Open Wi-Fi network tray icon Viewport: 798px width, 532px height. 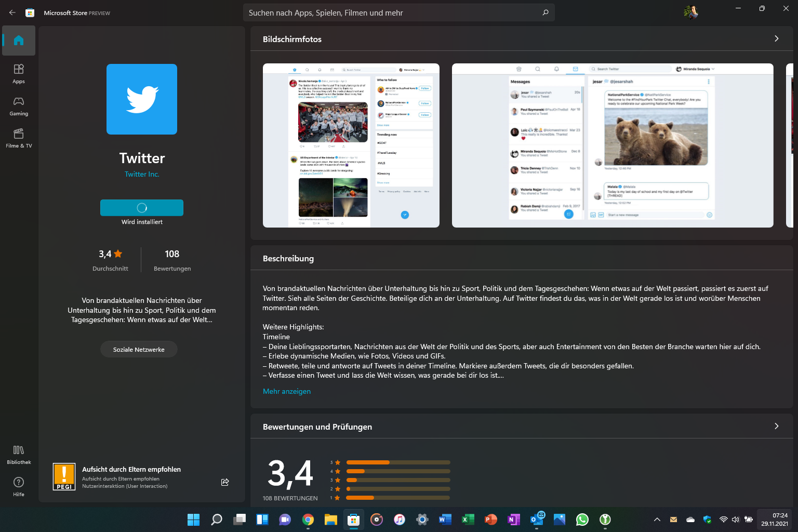[x=723, y=520]
